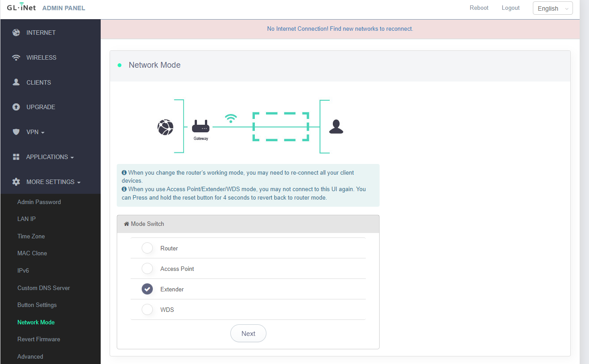The height and width of the screenshot is (364, 589).
Task: Click the wifi signal icon in diagram
Action: [x=231, y=118]
